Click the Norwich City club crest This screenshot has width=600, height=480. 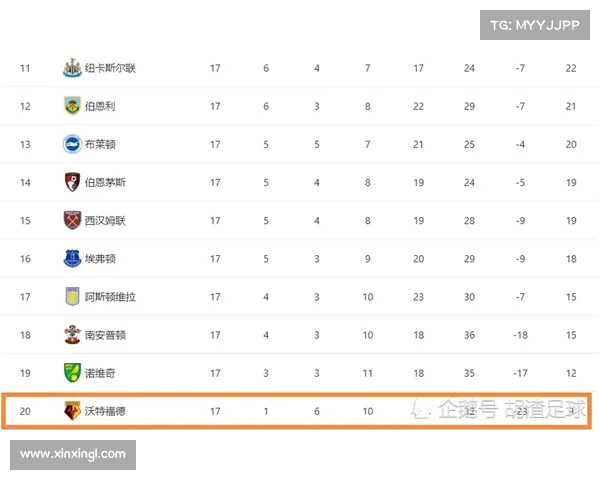(72, 373)
